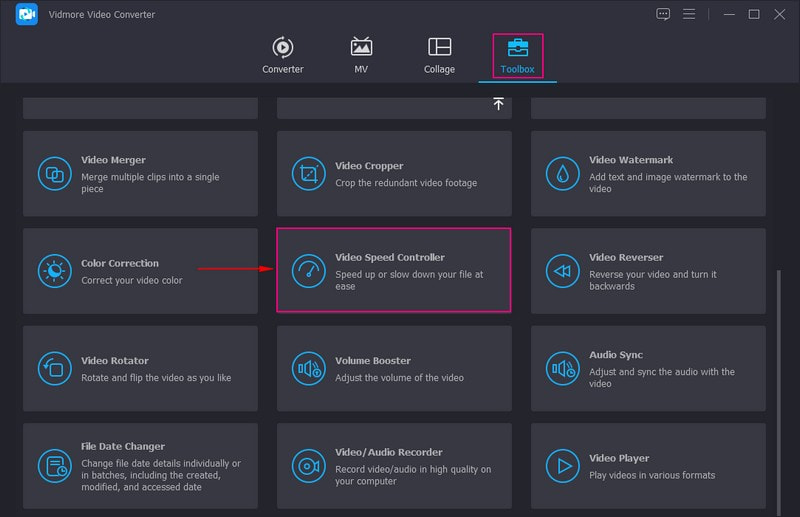This screenshot has width=800, height=517.
Task: Launch the Video Player play icon
Action: point(562,466)
